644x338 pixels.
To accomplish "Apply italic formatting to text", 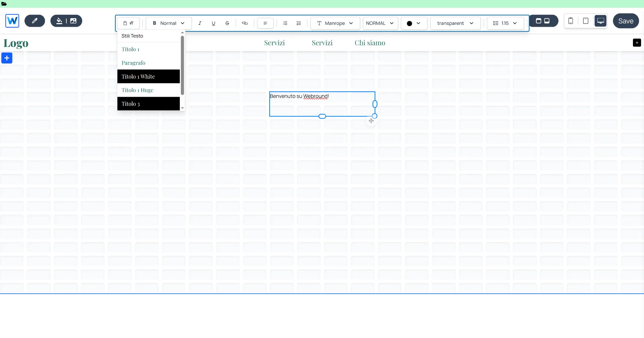I will 200,23.
